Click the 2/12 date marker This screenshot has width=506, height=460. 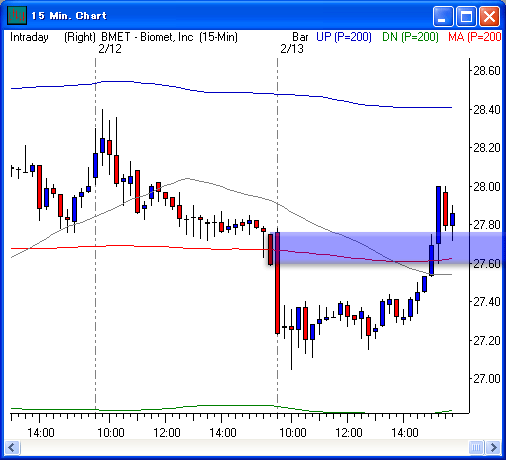pyautogui.click(x=110, y=49)
